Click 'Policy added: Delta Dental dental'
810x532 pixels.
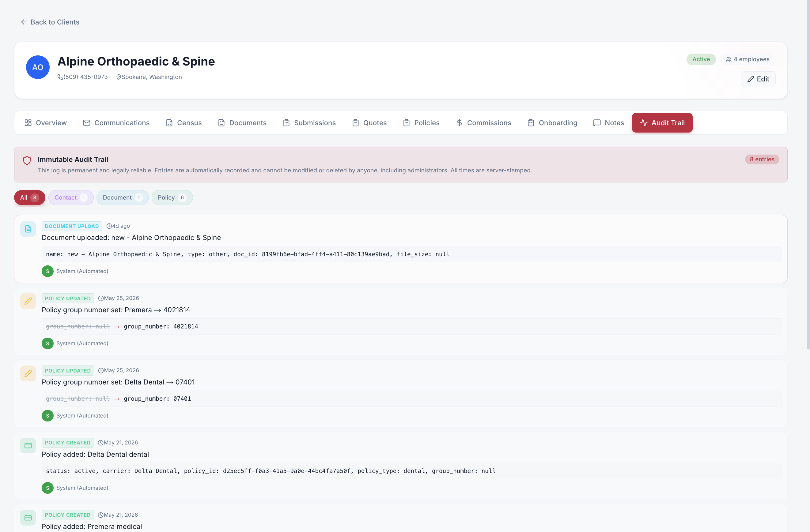[x=95, y=455]
